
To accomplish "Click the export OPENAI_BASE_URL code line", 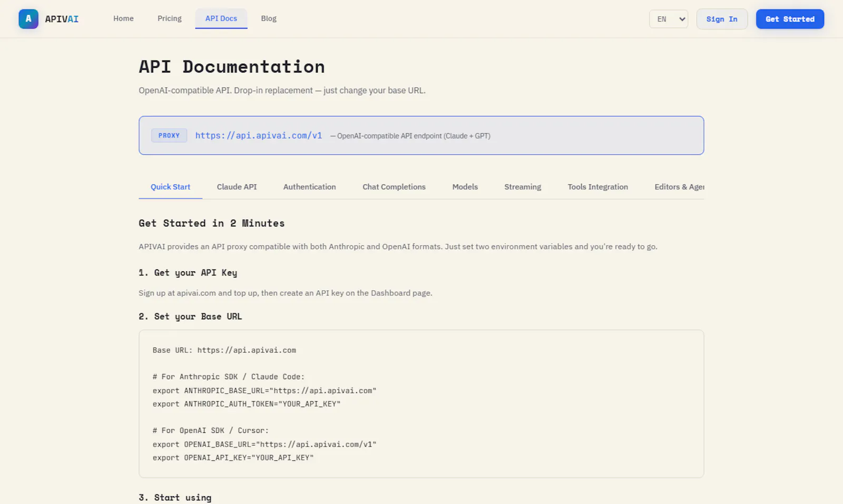I will [264, 444].
